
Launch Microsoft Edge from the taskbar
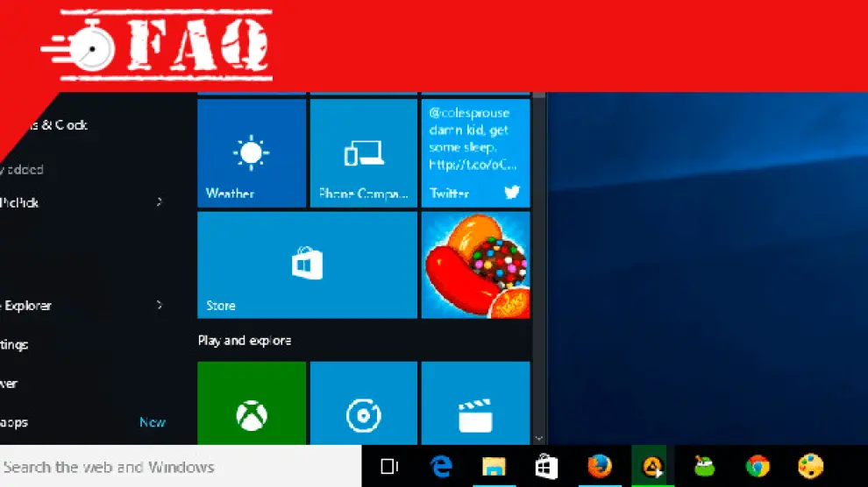click(441, 467)
